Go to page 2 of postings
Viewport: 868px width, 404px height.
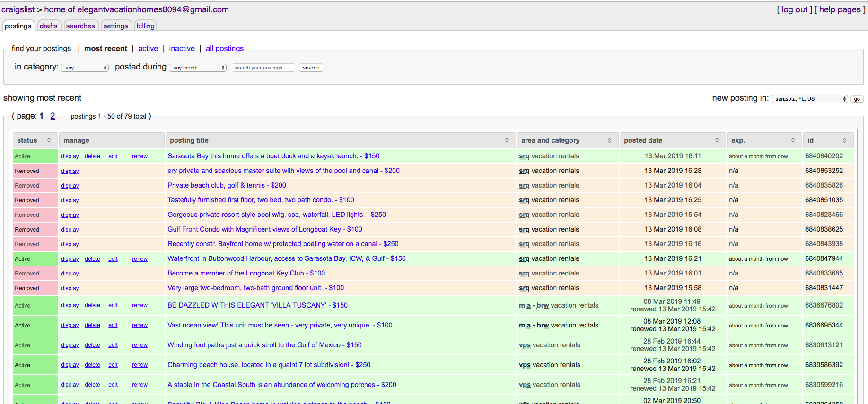[x=53, y=116]
